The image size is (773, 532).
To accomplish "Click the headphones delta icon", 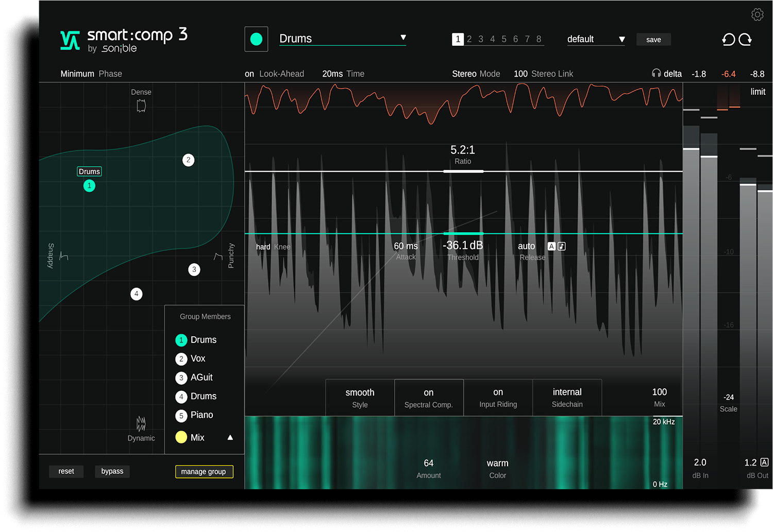I will click(656, 74).
